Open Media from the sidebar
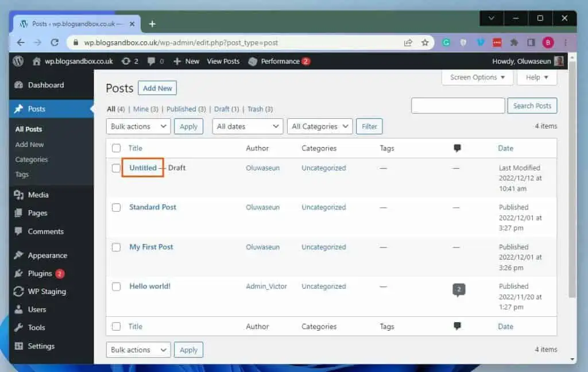The height and width of the screenshot is (372, 588). (38, 195)
